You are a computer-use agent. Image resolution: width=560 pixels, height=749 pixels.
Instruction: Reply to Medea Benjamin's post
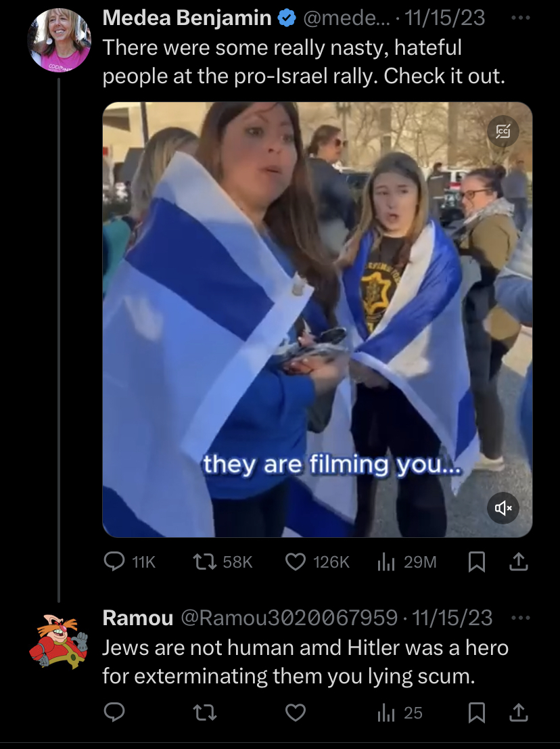pyautogui.click(x=129, y=562)
